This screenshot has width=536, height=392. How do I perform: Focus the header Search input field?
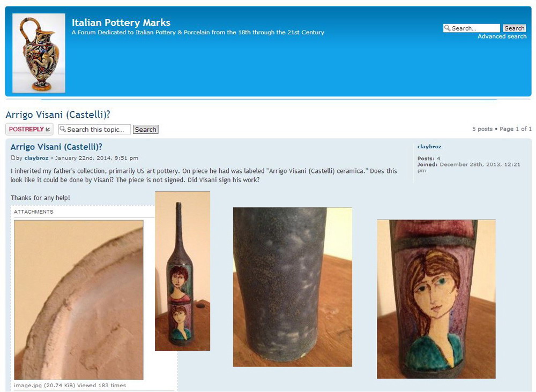click(x=471, y=28)
